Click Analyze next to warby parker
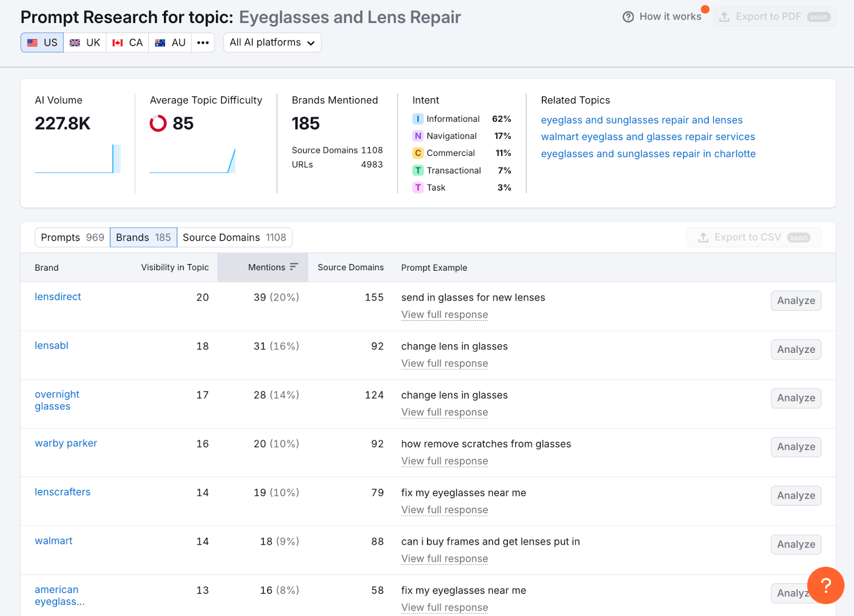Image resolution: width=854 pixels, height=616 pixels. (x=795, y=447)
